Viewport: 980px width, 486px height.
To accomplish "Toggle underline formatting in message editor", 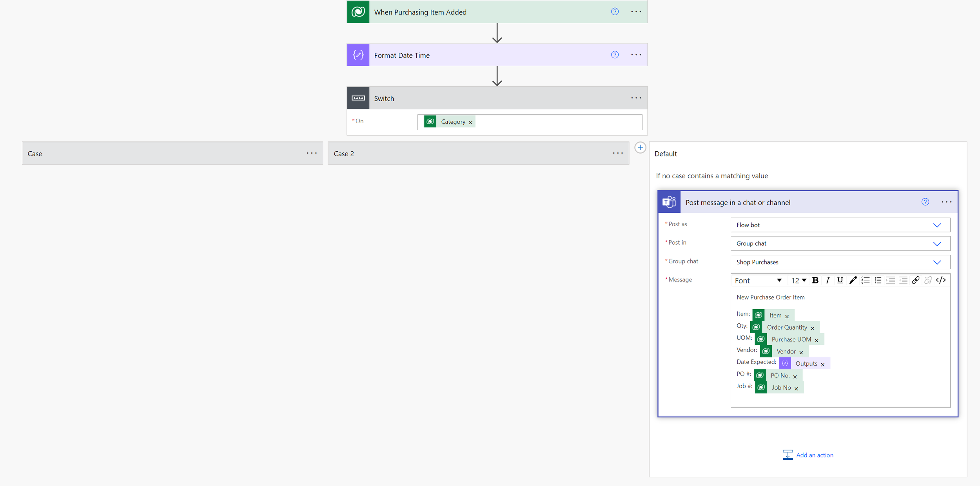I will coord(840,280).
